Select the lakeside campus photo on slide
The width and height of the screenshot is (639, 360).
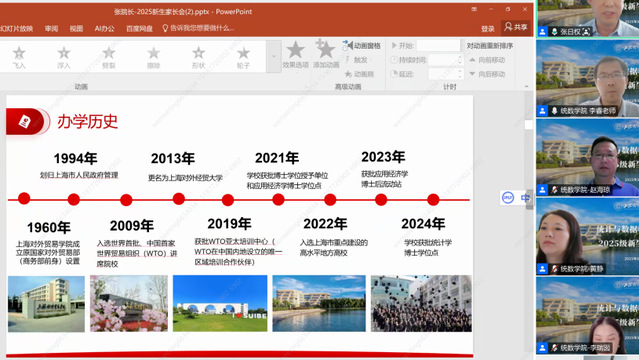point(319,303)
